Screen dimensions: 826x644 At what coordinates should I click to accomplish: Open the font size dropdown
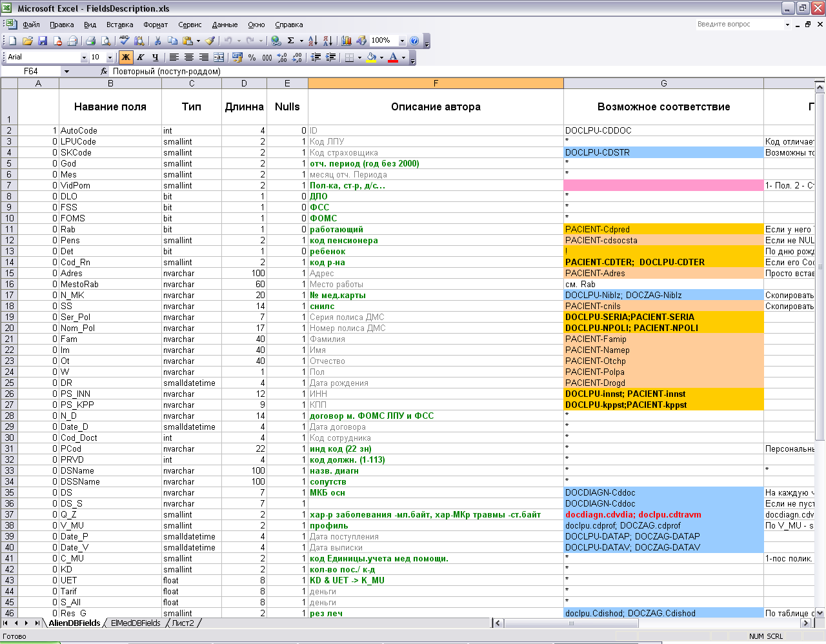pos(110,57)
